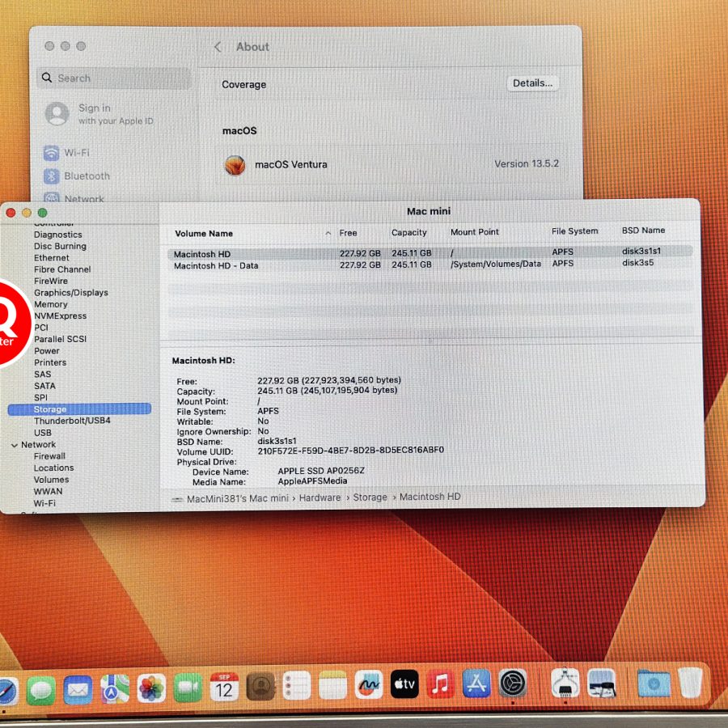Screen dimensions: 728x728
Task: Sort by Volume Name column header
Action: (204, 234)
